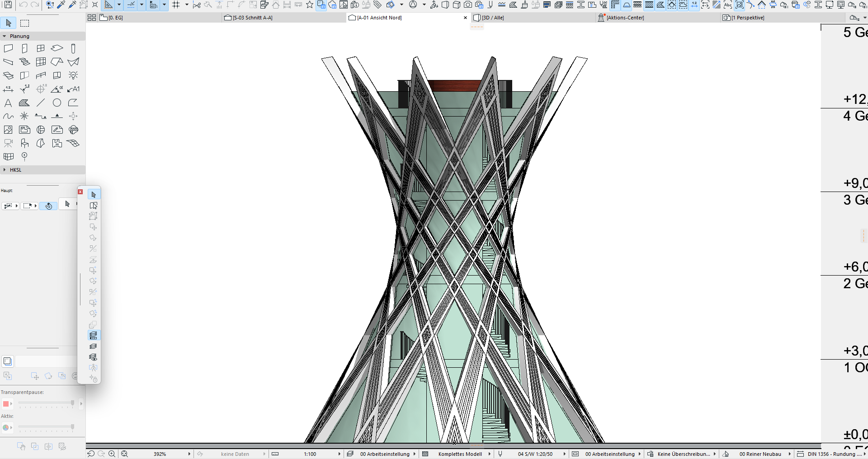Select the Door tool
Image resolution: width=868 pixels, height=459 pixels.
point(24,48)
